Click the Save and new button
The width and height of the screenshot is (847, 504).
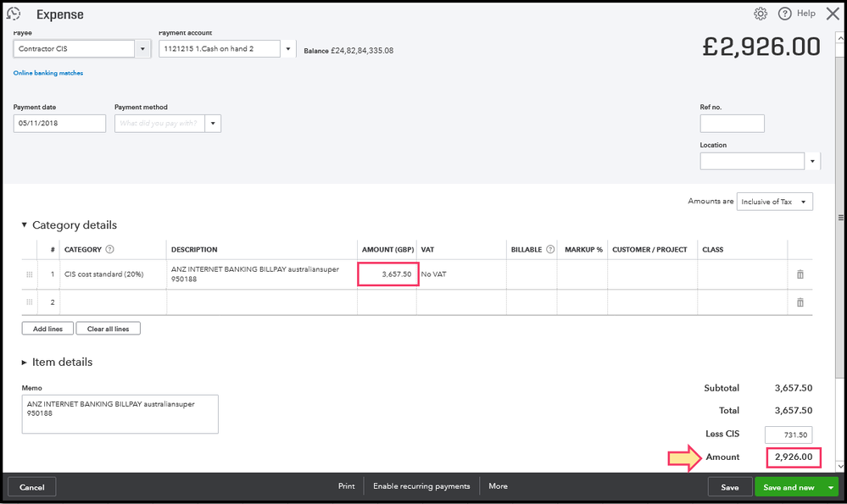coord(788,487)
